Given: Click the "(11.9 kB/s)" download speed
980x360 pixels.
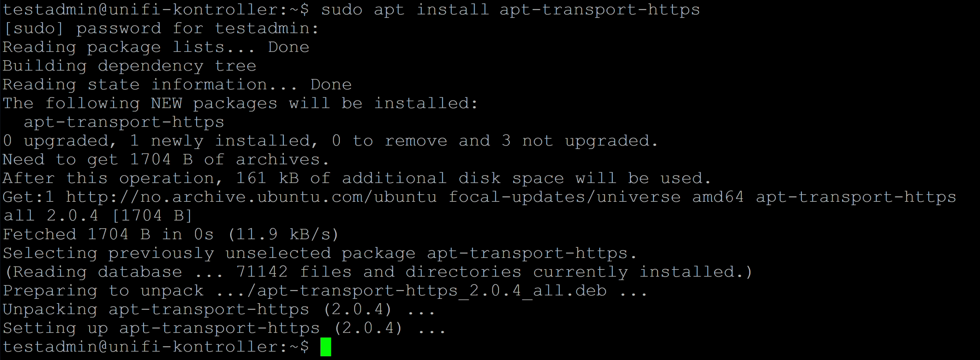Looking at the screenshot, I should tap(283, 234).
